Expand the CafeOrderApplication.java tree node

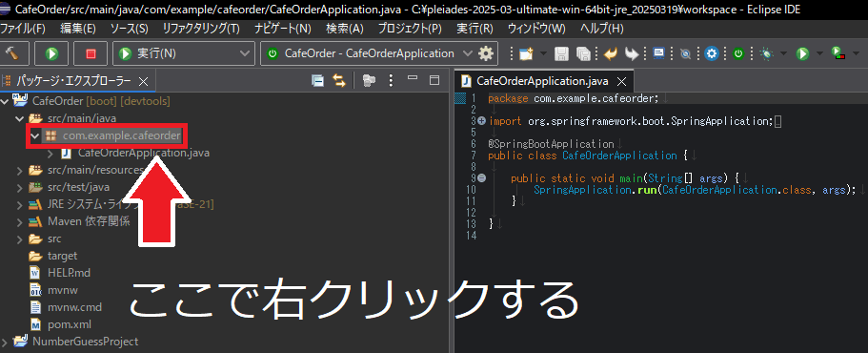point(50,153)
